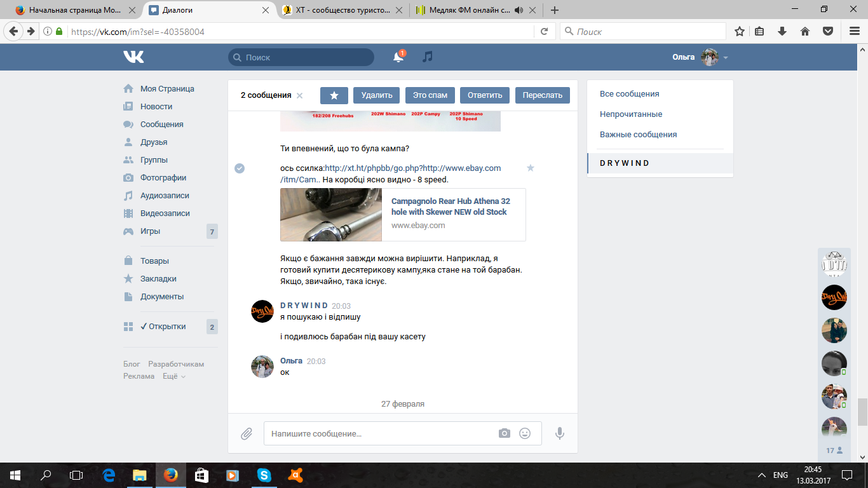The width and height of the screenshot is (868, 488).
Task: Deselect the checked message with the checkmark
Action: point(240,168)
